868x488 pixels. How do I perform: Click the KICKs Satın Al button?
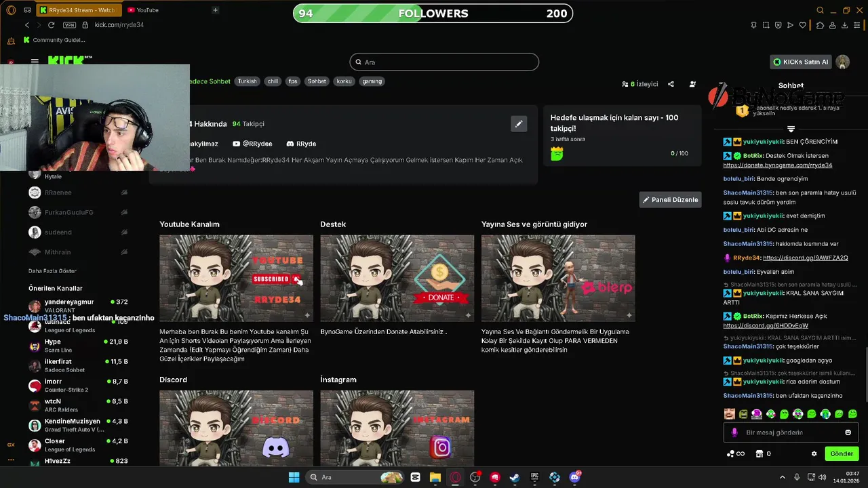tap(800, 62)
